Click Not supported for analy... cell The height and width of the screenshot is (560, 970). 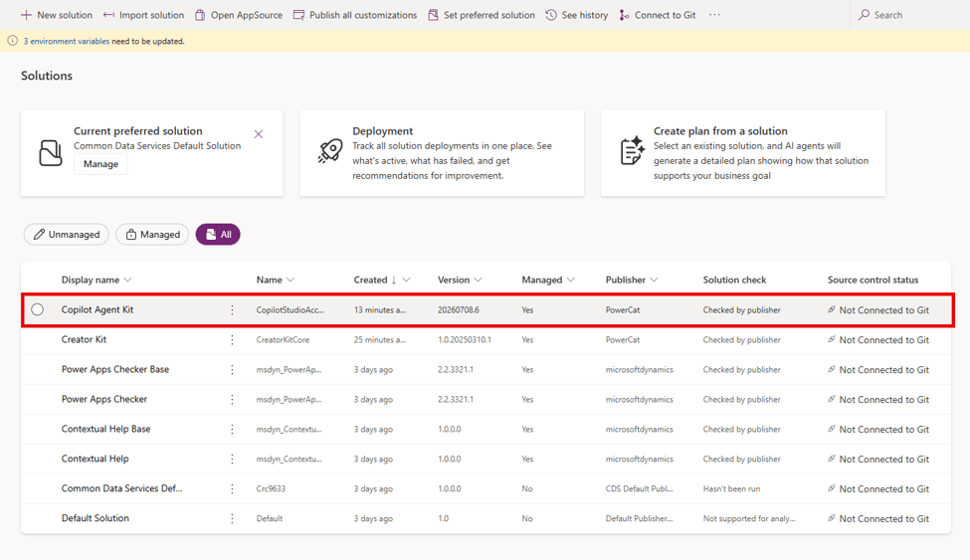click(x=749, y=518)
